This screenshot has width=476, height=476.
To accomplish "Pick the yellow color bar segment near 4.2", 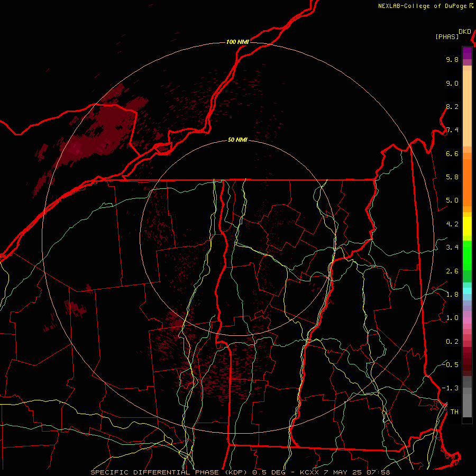I will (467, 226).
